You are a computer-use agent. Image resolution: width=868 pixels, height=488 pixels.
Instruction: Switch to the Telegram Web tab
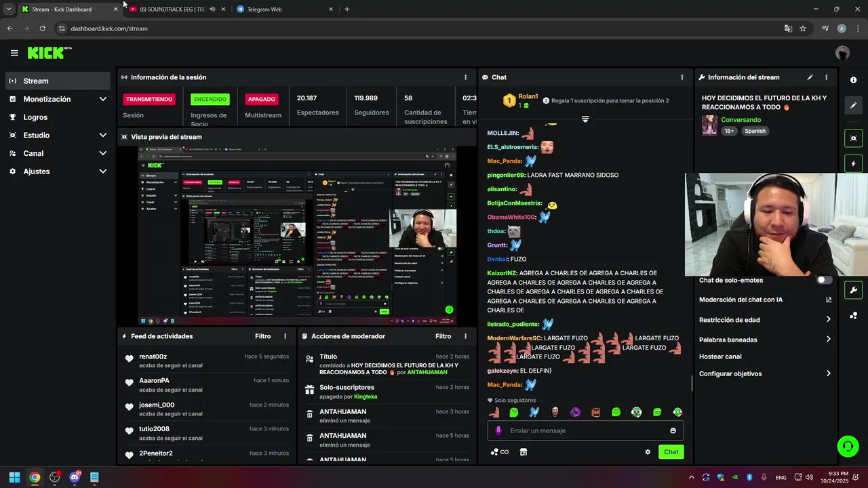coord(283,9)
